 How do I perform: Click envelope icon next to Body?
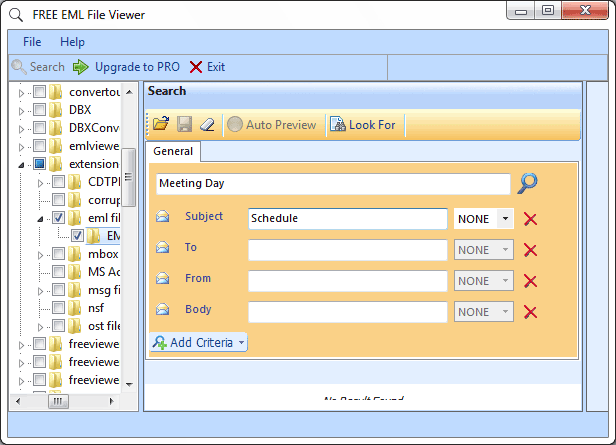pyautogui.click(x=163, y=309)
